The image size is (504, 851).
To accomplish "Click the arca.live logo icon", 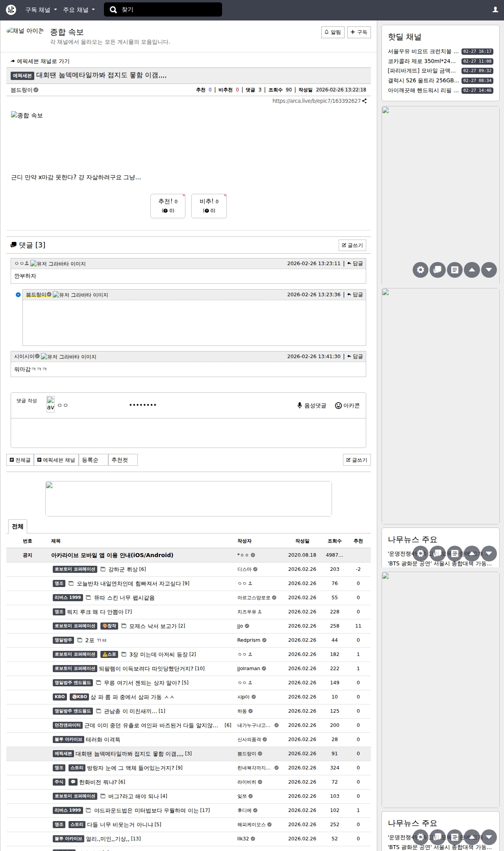I will point(11,10).
